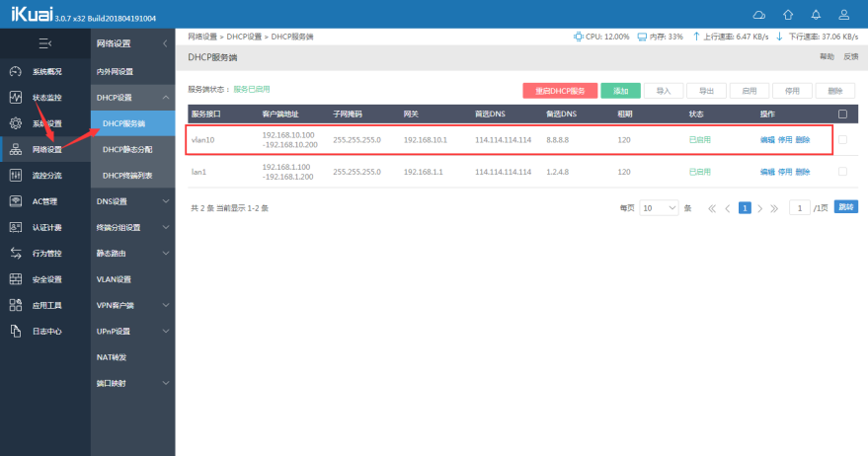Viewport: 868px width, 456px height.
Task: Click 删除 link in lan1 row
Action: (x=803, y=172)
